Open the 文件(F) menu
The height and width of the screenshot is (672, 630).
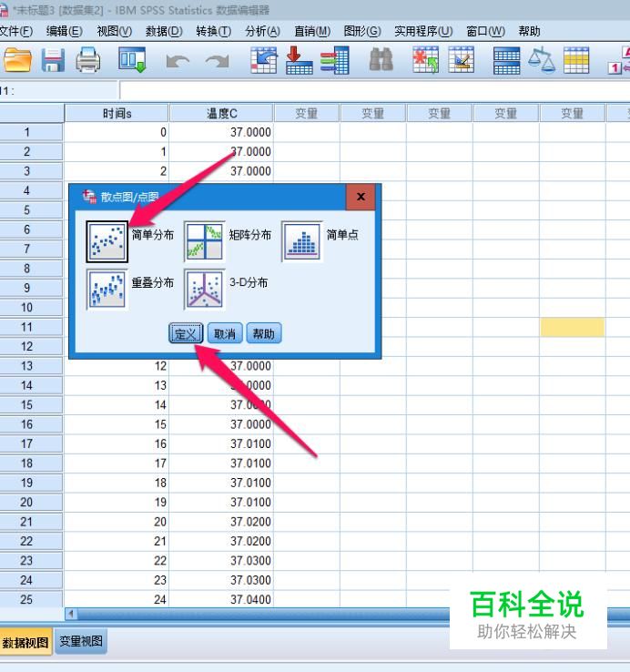(15, 31)
